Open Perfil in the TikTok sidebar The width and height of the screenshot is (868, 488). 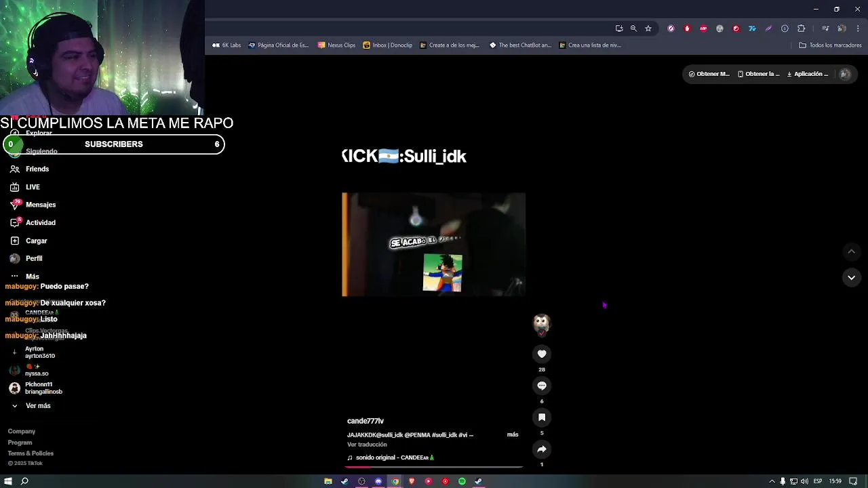(26, 258)
